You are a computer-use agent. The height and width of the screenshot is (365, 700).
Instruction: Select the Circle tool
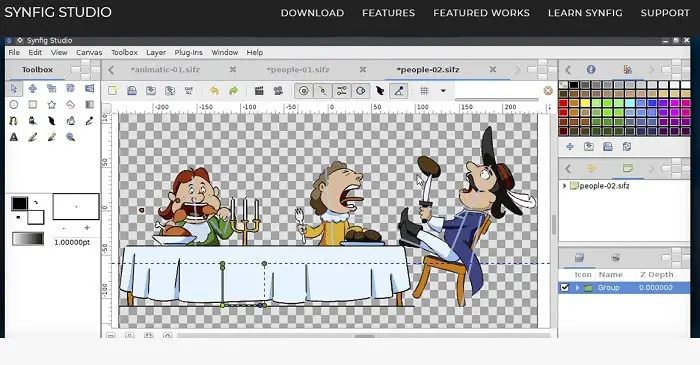tap(14, 104)
